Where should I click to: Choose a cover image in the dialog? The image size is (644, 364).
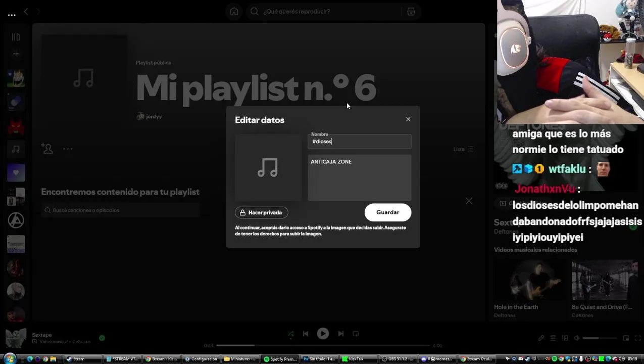[x=268, y=168]
